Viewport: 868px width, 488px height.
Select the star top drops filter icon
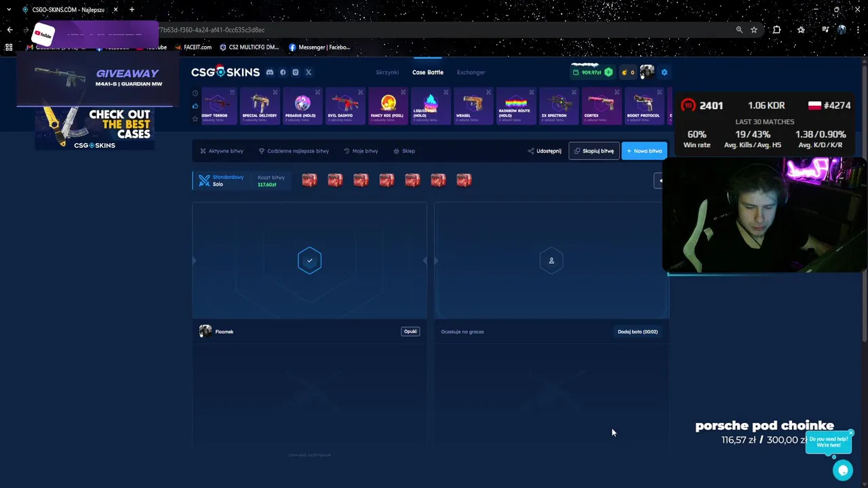(x=195, y=119)
